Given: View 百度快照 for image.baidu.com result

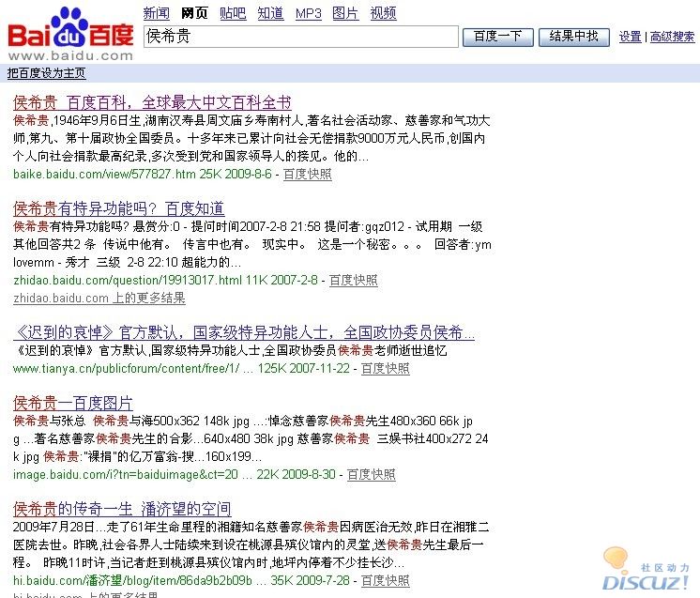Looking at the screenshot, I should [372, 474].
